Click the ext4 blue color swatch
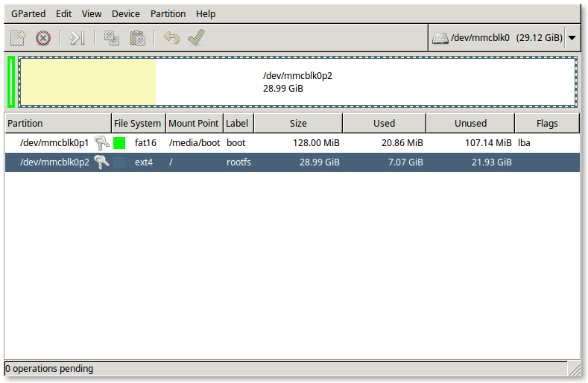 [x=119, y=162]
